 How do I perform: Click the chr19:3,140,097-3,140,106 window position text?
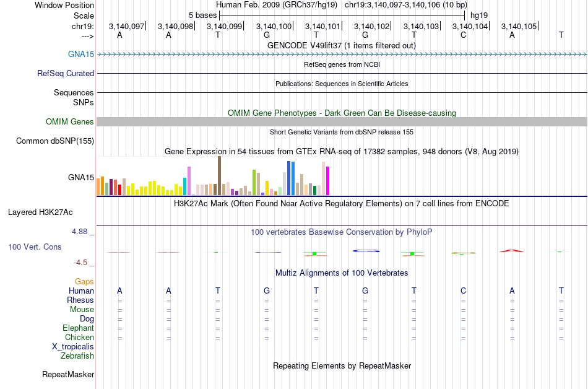click(406, 5)
